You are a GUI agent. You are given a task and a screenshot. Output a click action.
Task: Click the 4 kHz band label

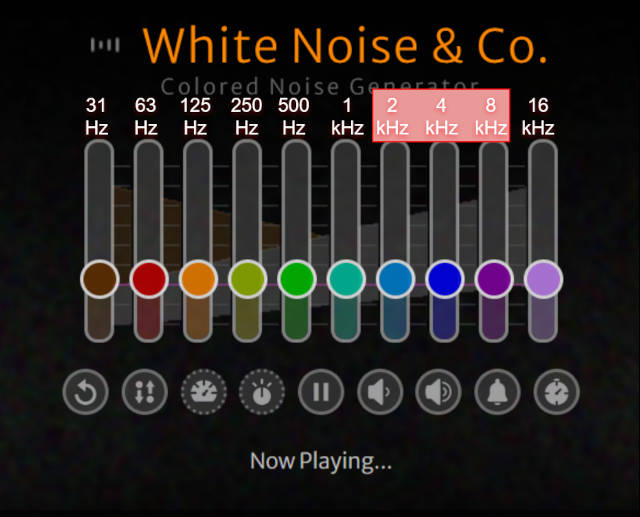(x=441, y=117)
